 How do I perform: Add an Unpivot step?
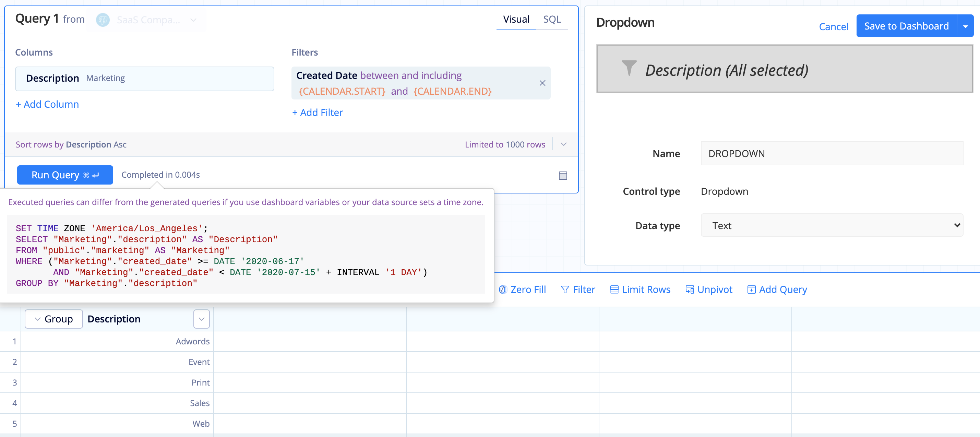pyautogui.click(x=709, y=290)
